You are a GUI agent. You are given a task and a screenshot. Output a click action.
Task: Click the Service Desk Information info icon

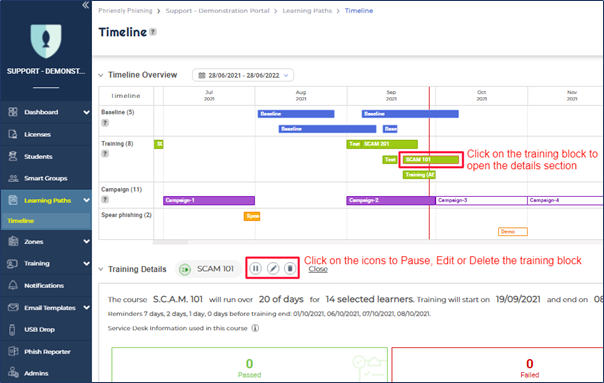tap(255, 328)
